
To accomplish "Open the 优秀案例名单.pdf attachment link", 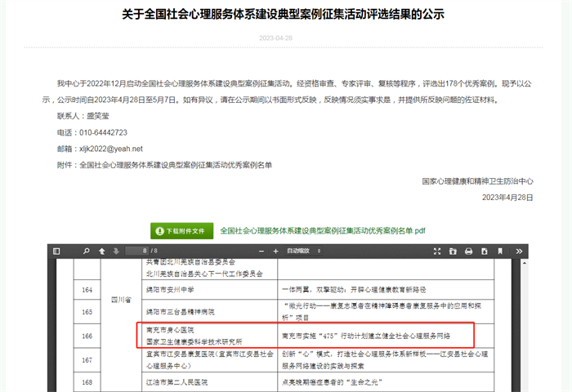I will coord(322,231).
